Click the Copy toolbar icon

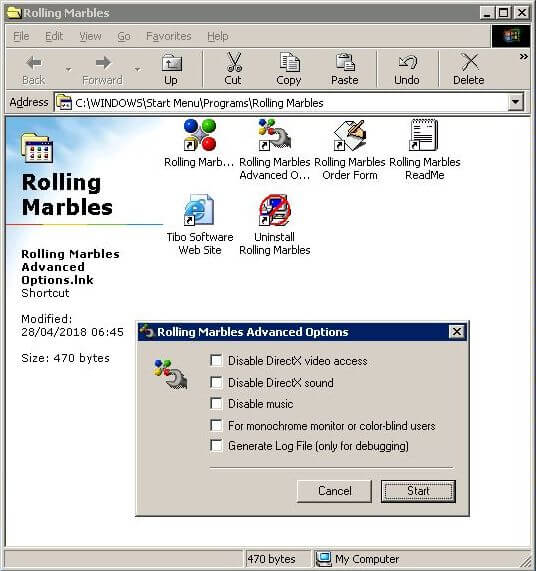[289, 62]
